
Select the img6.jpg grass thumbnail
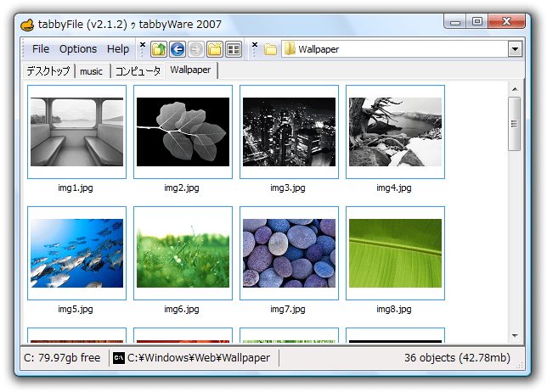click(183, 253)
